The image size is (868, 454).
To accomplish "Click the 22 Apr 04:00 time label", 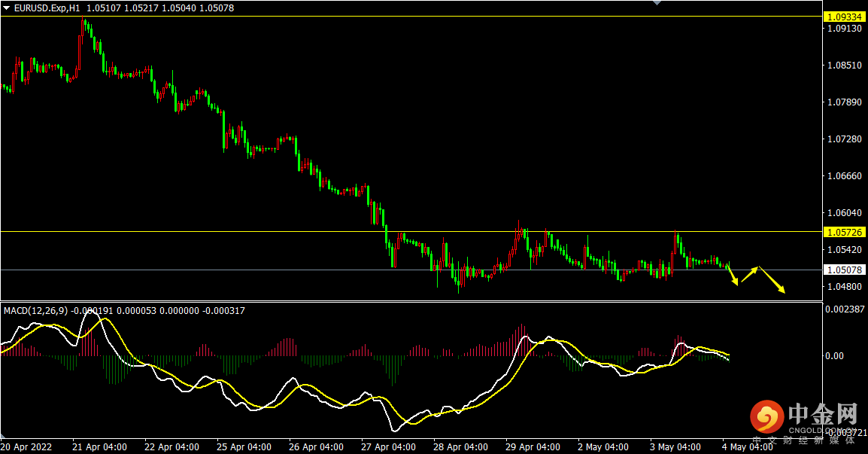I will tap(171, 446).
